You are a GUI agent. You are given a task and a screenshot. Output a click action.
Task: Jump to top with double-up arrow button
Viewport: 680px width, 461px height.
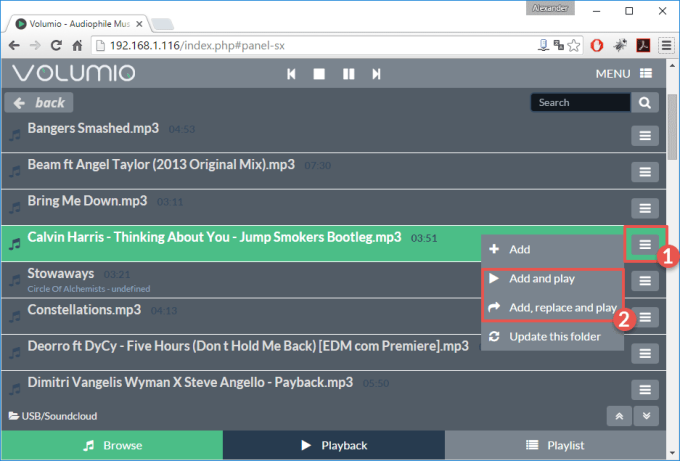pyautogui.click(x=619, y=416)
